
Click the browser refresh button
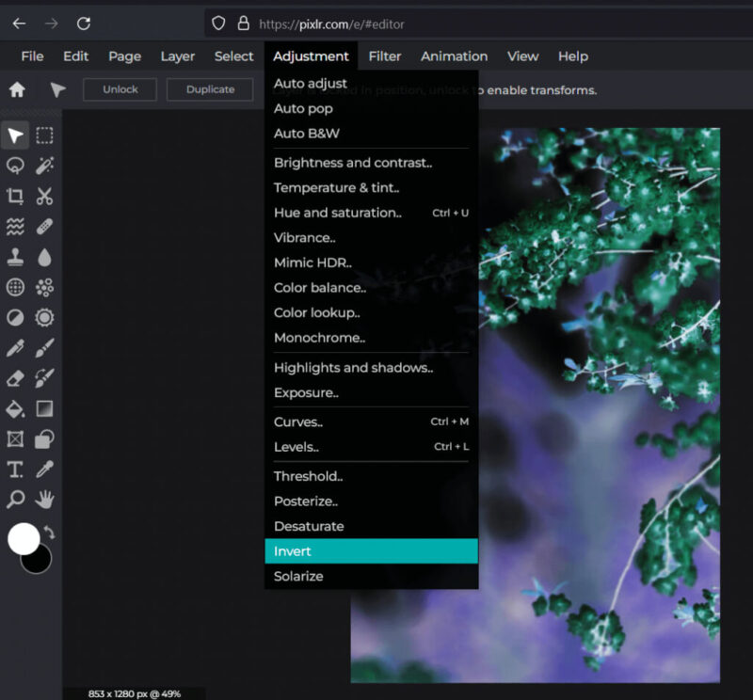point(85,24)
